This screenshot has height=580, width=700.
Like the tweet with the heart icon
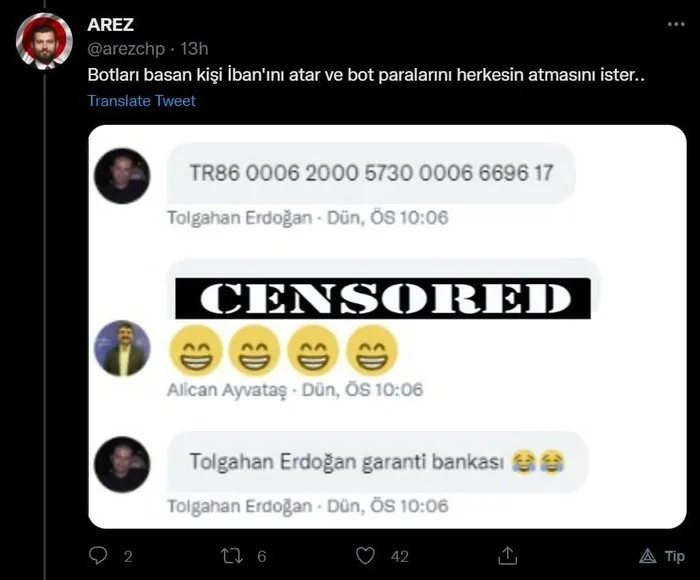pyautogui.click(x=365, y=556)
